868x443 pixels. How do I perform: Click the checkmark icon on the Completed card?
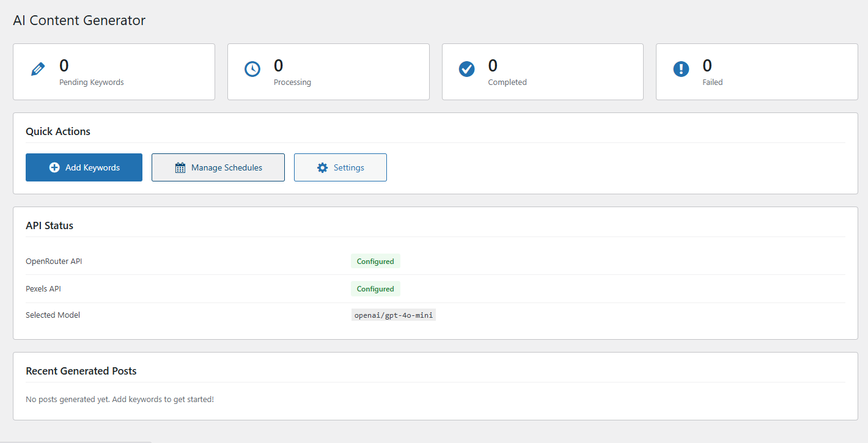coord(466,69)
